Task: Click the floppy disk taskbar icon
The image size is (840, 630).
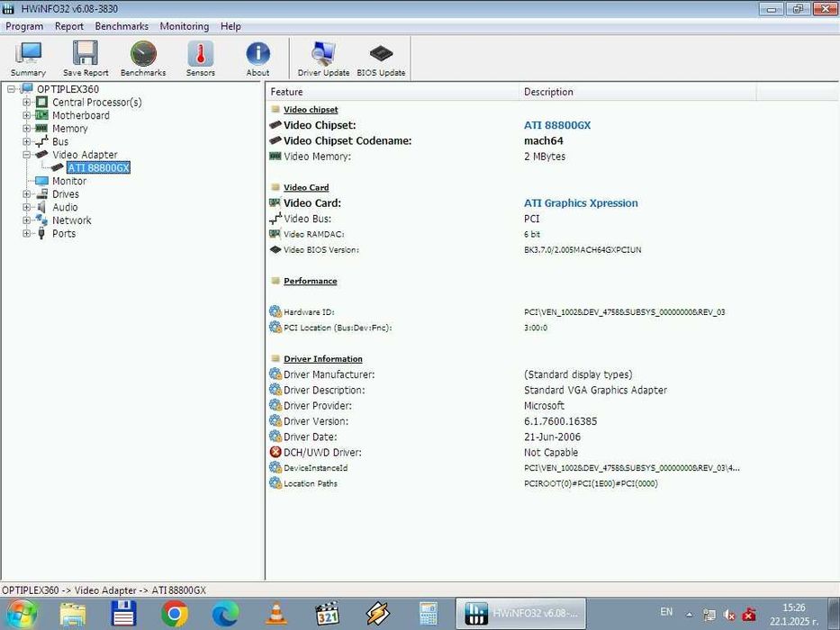Action: [123, 614]
